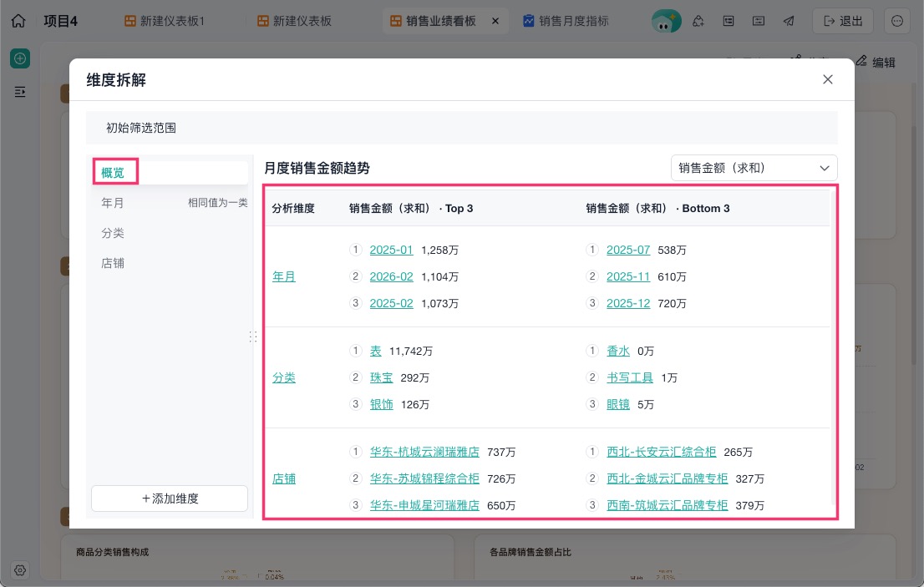
Task: Click the 2026-02 month link
Action: tap(391, 276)
